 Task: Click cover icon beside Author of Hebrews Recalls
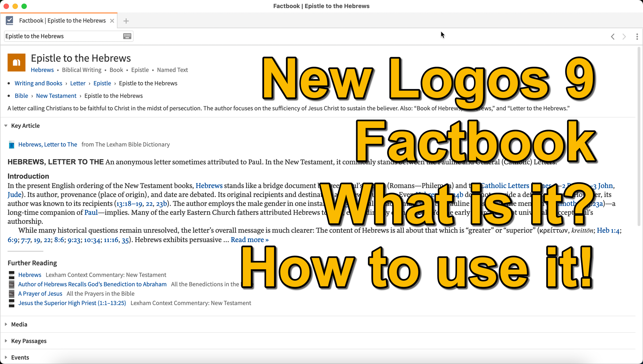click(x=12, y=284)
